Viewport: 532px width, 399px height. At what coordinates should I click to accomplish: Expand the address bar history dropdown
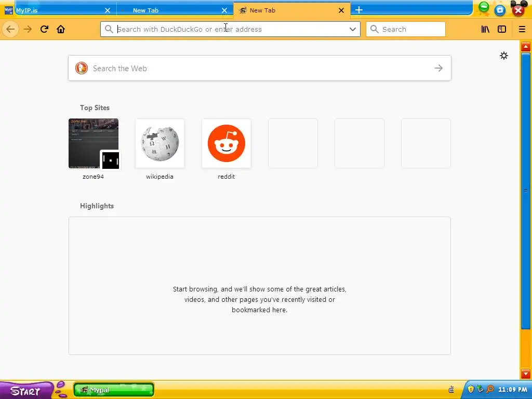[x=353, y=29]
